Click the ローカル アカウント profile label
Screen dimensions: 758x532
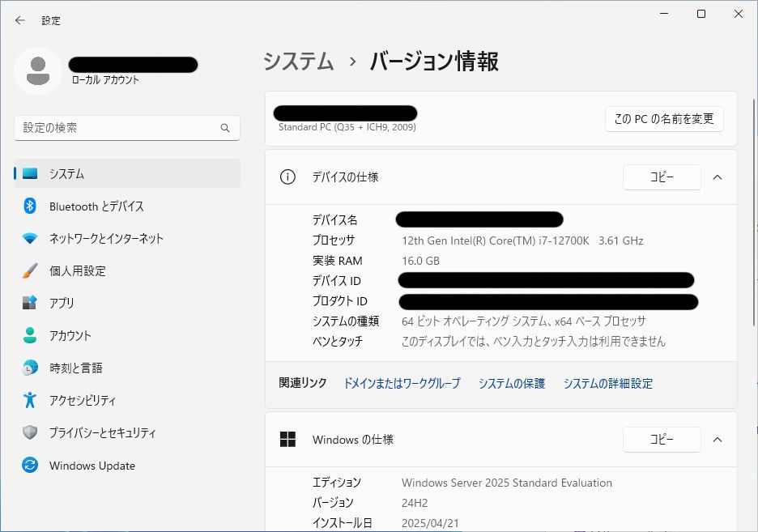(105, 80)
